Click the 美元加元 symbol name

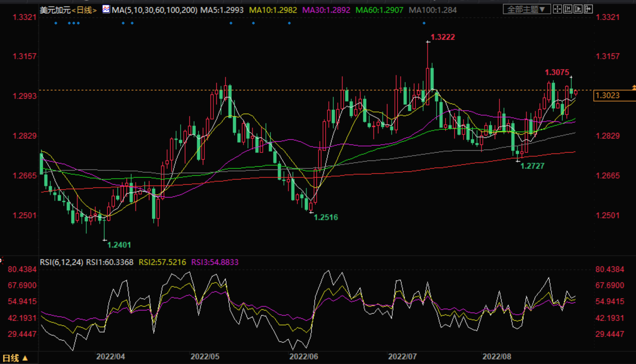coord(55,10)
